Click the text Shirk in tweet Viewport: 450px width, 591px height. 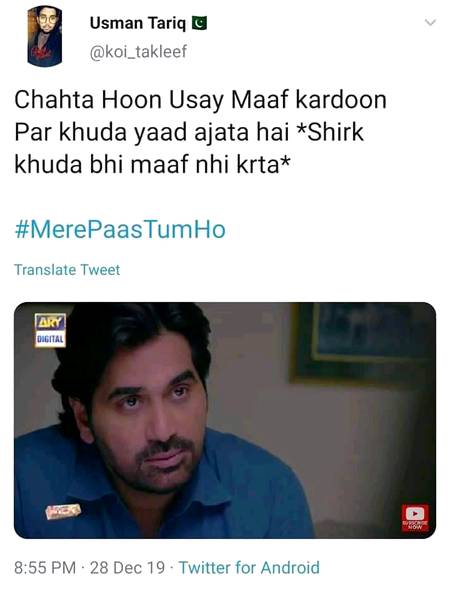(x=335, y=132)
